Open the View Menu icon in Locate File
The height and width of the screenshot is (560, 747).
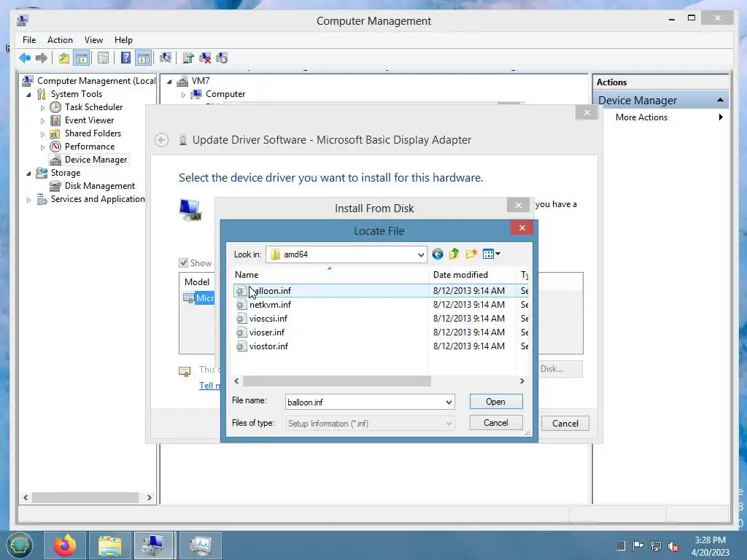[x=491, y=254]
